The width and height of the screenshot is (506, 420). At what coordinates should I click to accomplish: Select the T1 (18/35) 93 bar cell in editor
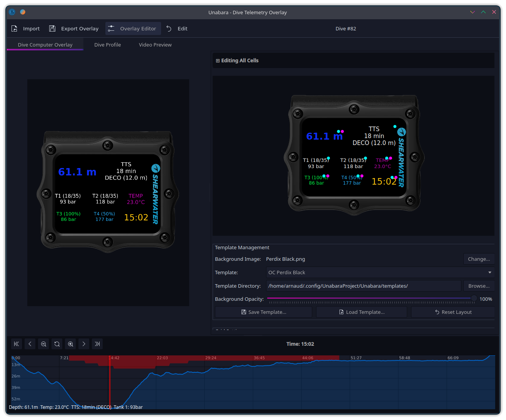click(x=316, y=163)
